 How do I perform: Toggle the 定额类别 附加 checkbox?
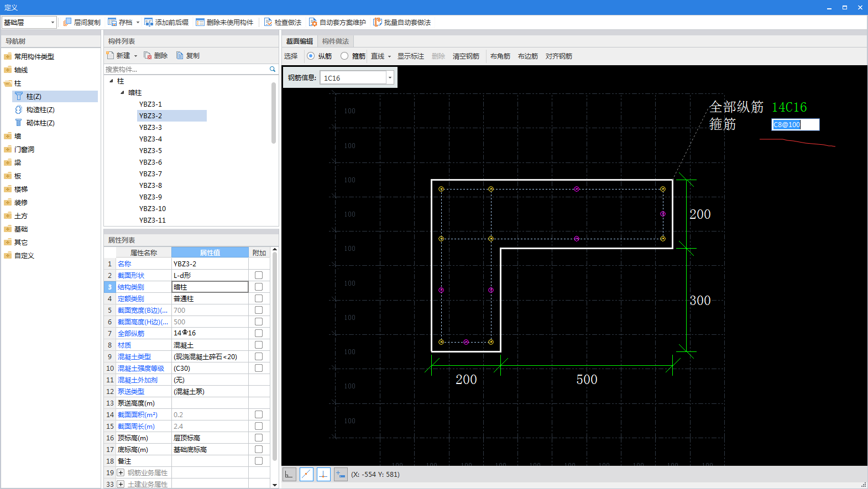point(259,298)
